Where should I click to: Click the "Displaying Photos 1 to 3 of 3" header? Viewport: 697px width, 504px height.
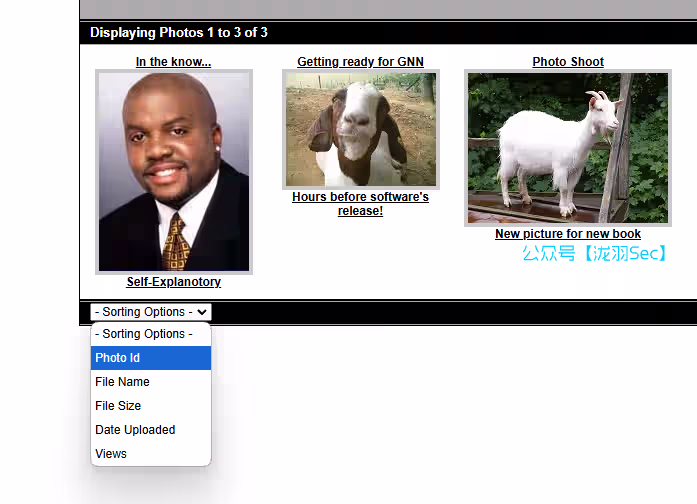pos(179,32)
